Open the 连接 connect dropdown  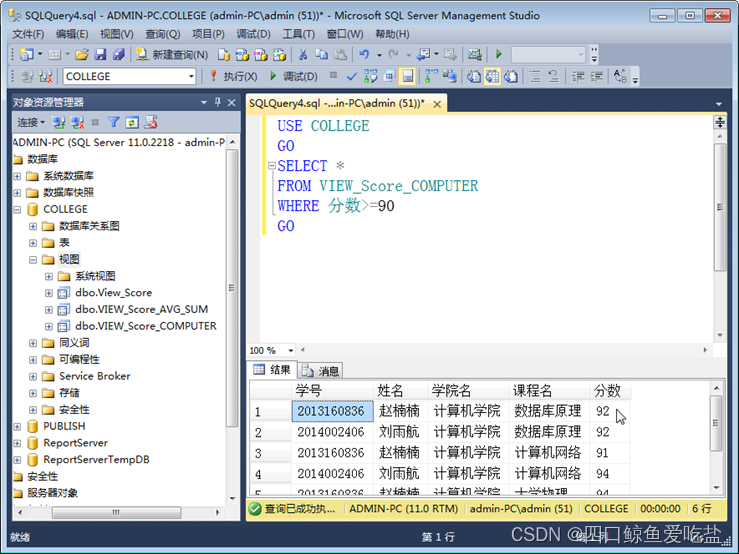(31, 123)
